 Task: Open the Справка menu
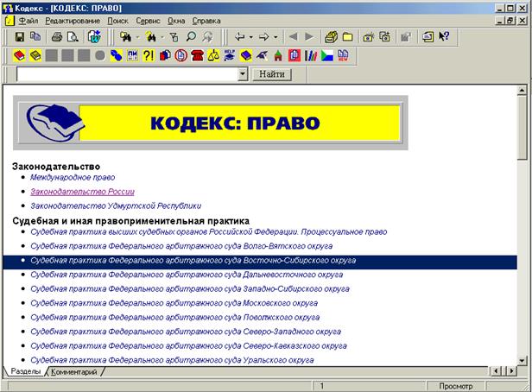pyautogui.click(x=206, y=21)
